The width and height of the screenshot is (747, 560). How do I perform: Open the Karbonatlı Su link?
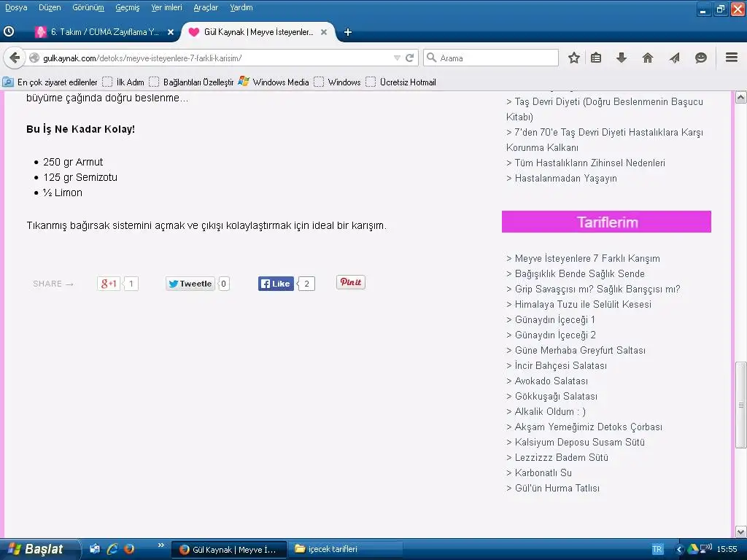(x=543, y=472)
